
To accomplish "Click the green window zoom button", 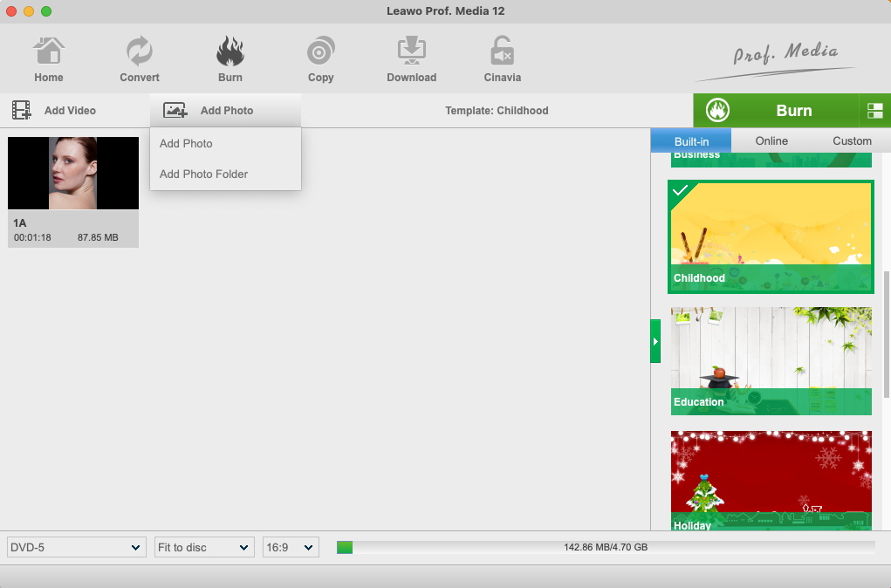I will pyautogui.click(x=46, y=11).
